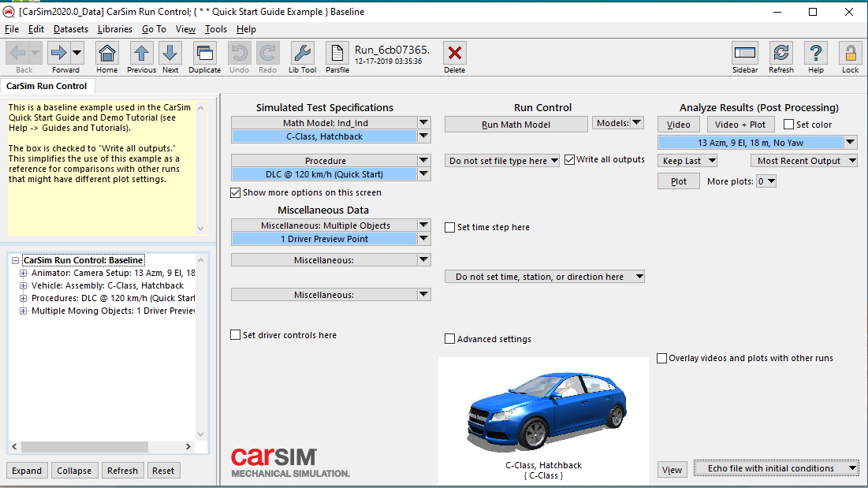Open the Datasets menu

[70, 29]
